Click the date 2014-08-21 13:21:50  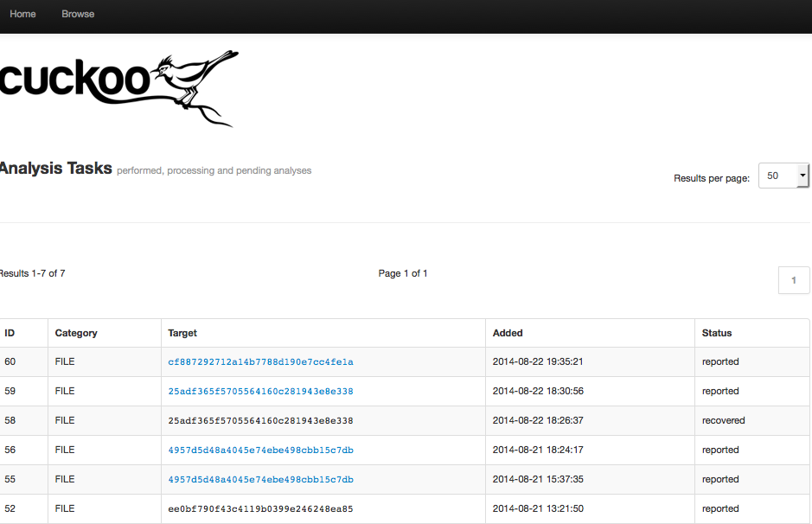click(x=538, y=509)
